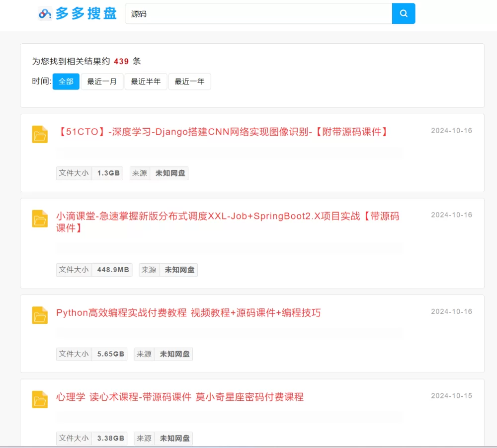Switch to the 最近半年 filter
497x448 pixels.
pyautogui.click(x=146, y=81)
